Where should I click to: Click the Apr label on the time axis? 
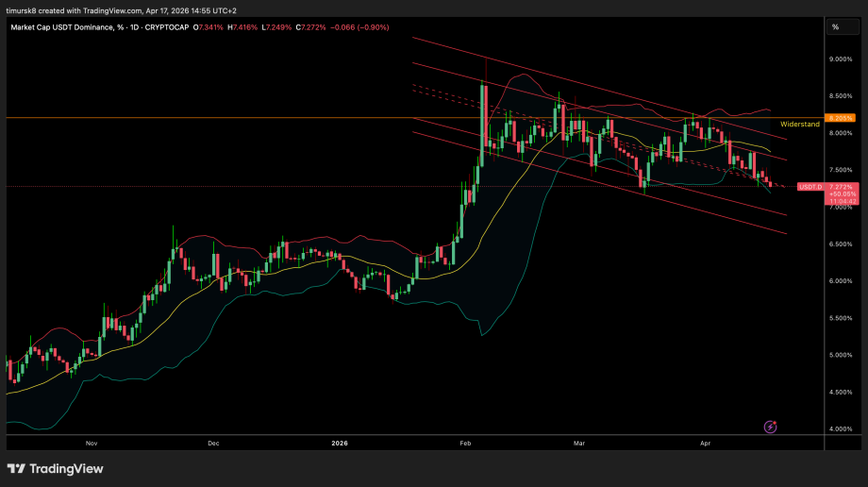pos(706,442)
